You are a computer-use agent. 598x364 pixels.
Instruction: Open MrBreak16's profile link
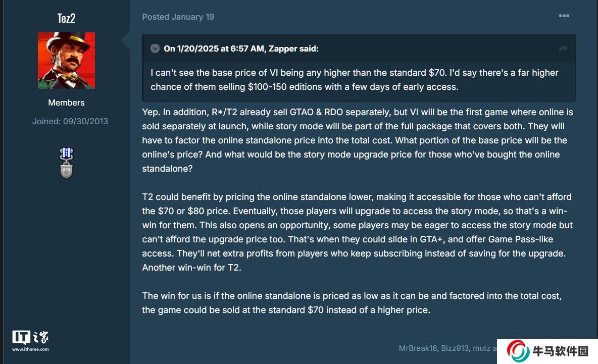tap(418, 348)
